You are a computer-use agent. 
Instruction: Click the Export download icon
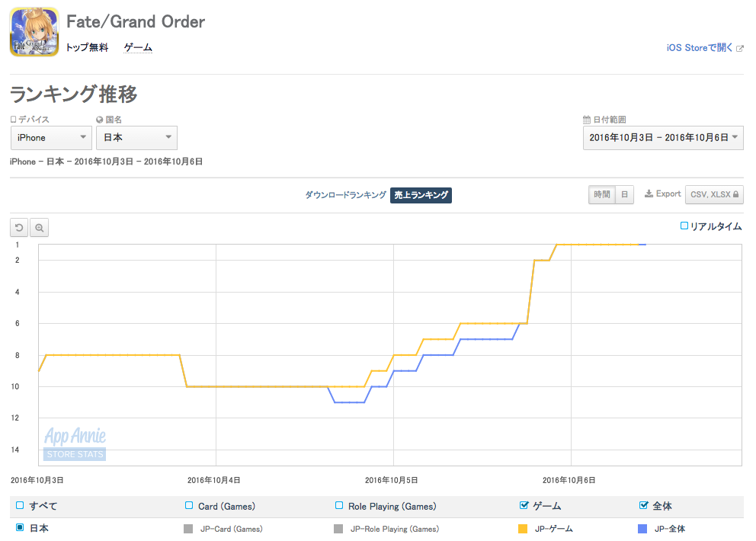click(649, 194)
